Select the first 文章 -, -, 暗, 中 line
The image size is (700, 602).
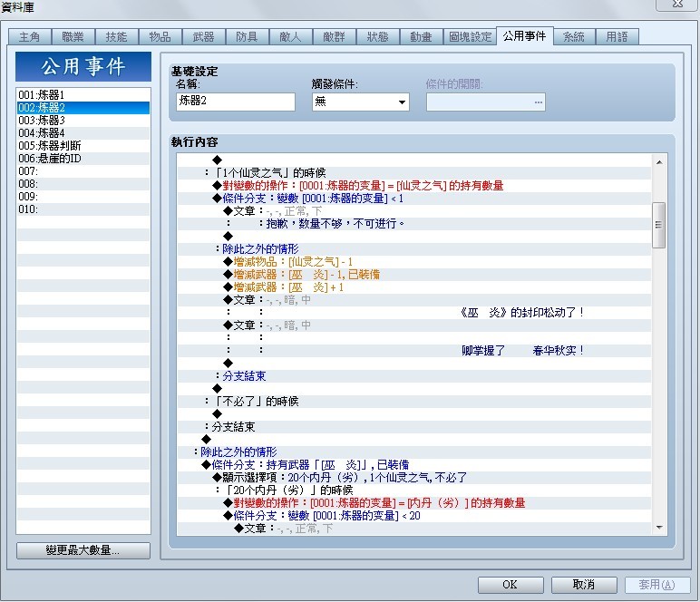click(x=414, y=300)
